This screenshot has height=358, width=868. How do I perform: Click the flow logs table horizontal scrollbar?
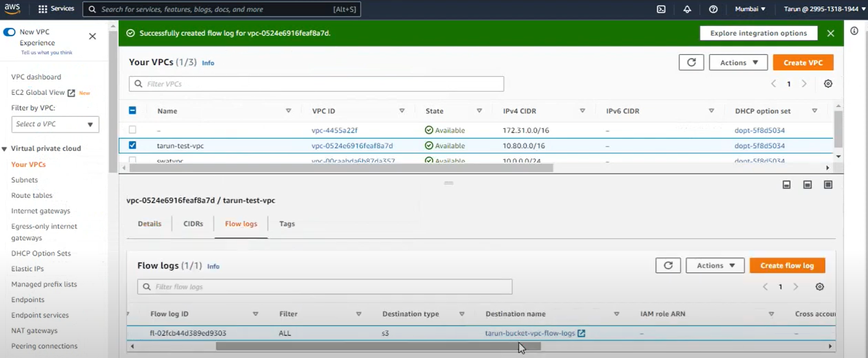click(378, 346)
